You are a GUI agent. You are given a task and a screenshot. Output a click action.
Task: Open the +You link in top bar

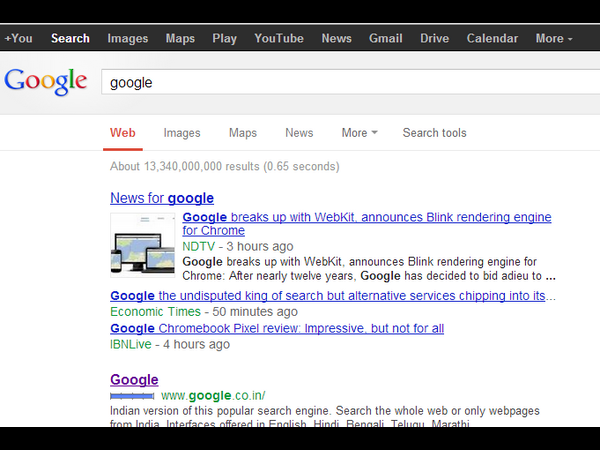18,38
